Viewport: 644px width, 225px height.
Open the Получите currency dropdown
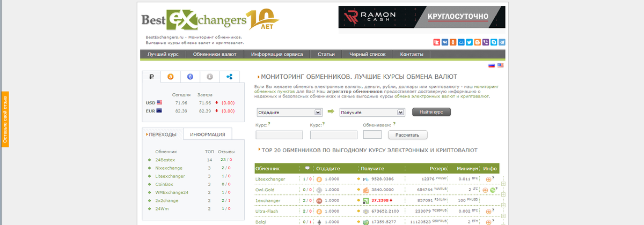click(371, 112)
